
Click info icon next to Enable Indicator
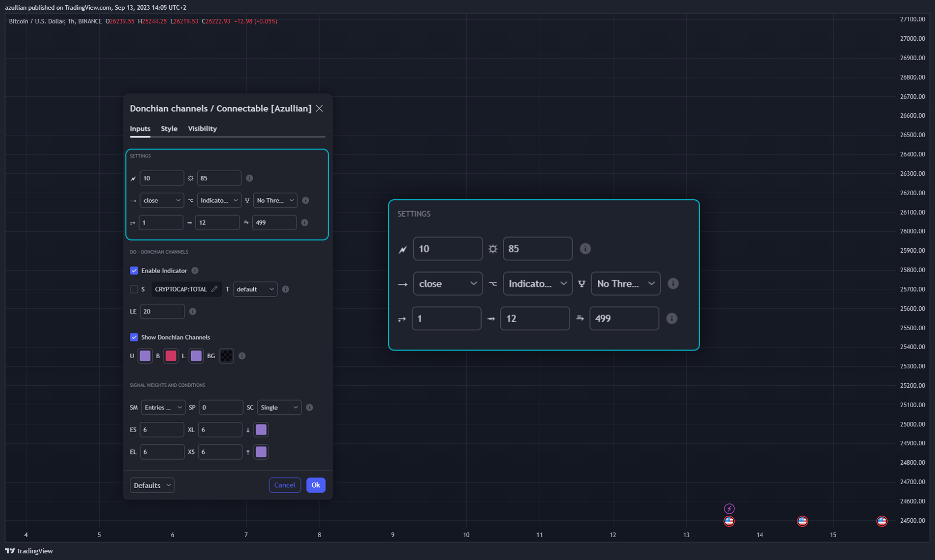pyautogui.click(x=195, y=271)
